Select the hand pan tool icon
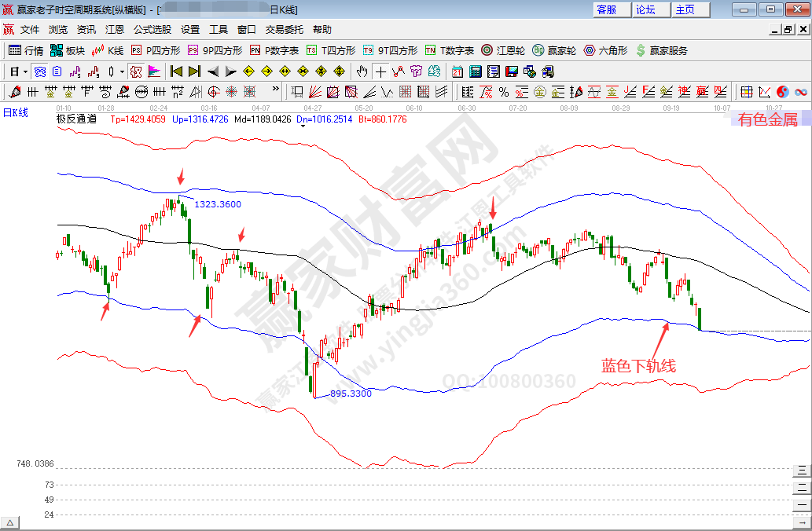The image size is (812, 531). tap(362, 71)
